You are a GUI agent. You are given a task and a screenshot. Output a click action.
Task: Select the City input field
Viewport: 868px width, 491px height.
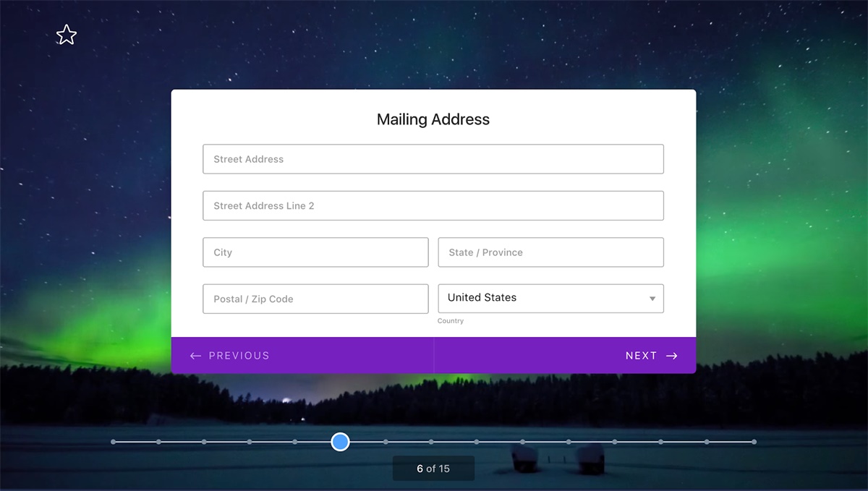point(315,252)
